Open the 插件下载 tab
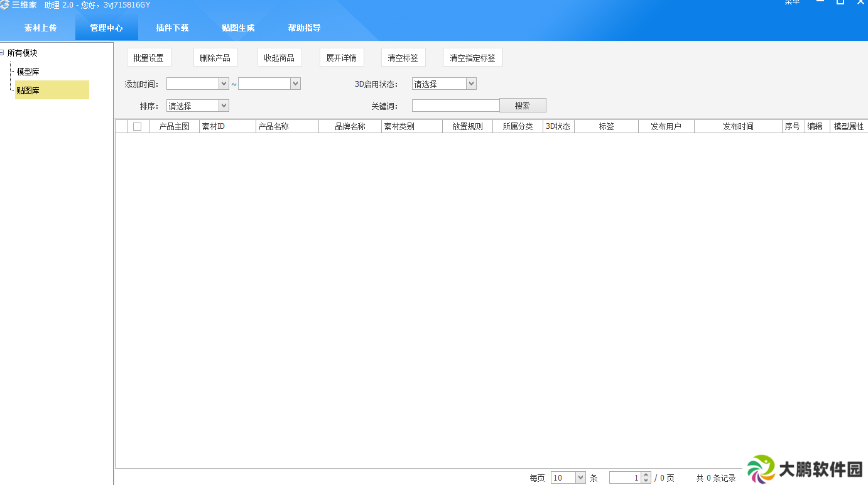The height and width of the screenshot is (485, 868). click(172, 28)
